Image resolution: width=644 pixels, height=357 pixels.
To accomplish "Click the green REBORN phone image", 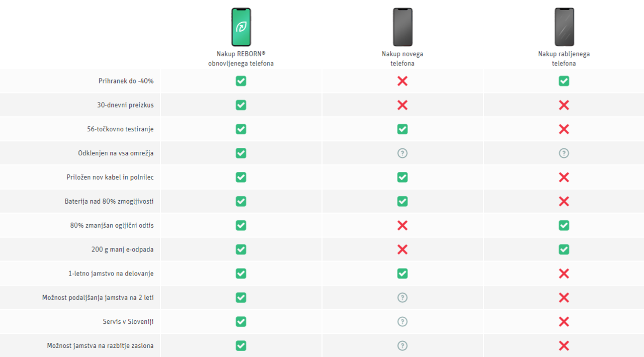I will (241, 27).
